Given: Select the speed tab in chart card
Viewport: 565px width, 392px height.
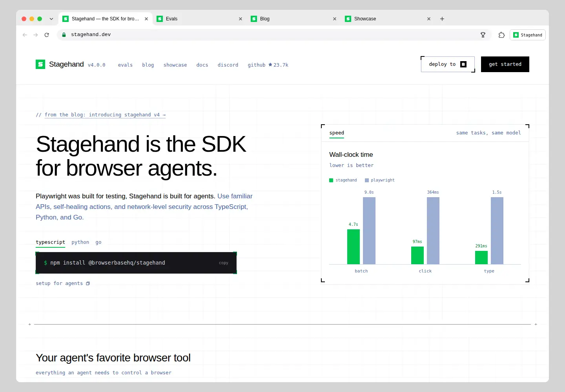Looking at the screenshot, I should [337, 133].
